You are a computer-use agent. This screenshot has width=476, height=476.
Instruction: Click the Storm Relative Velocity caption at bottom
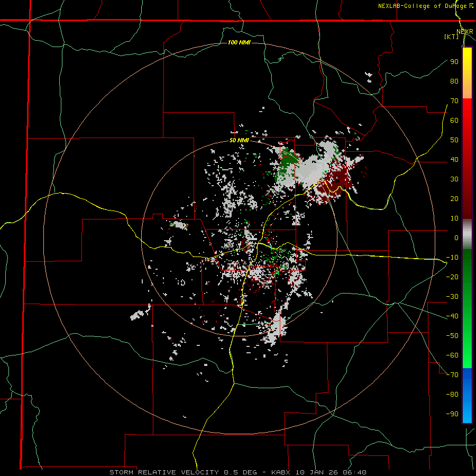click(x=238, y=472)
